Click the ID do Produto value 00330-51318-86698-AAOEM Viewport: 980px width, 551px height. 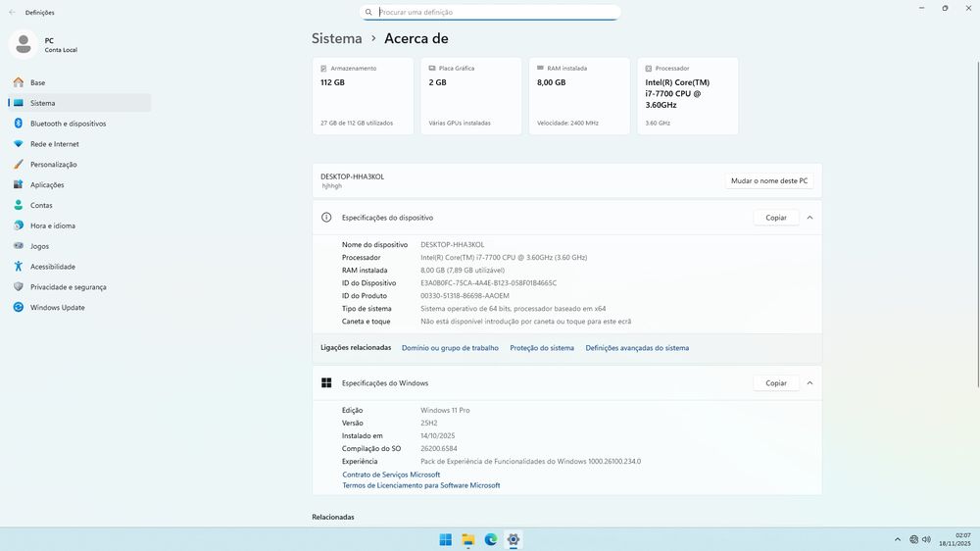[465, 296]
